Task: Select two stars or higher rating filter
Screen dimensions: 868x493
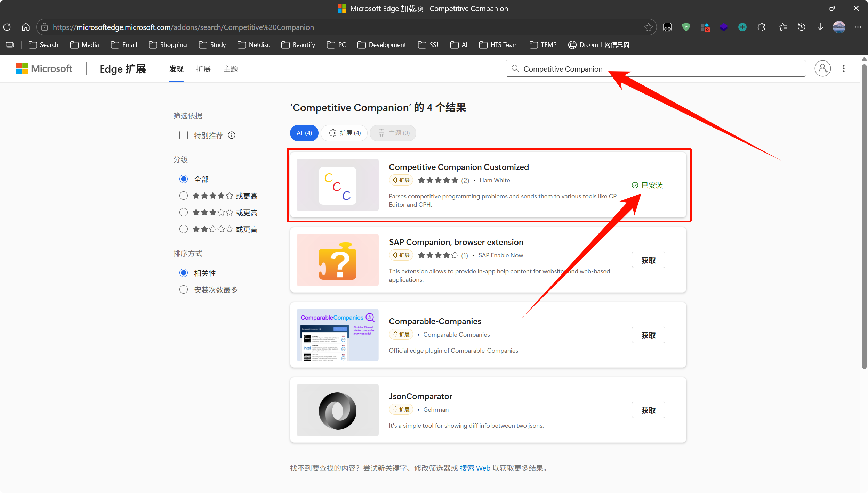Action: pos(184,229)
